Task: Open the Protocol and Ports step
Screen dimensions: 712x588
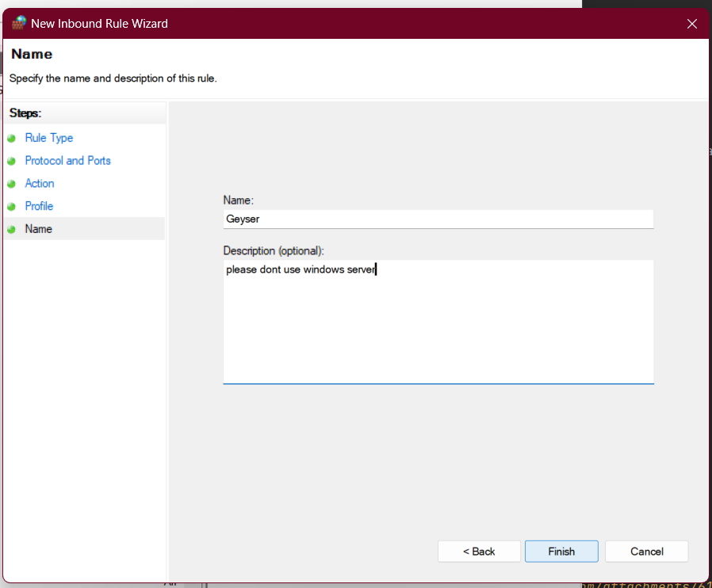Action: (67, 161)
